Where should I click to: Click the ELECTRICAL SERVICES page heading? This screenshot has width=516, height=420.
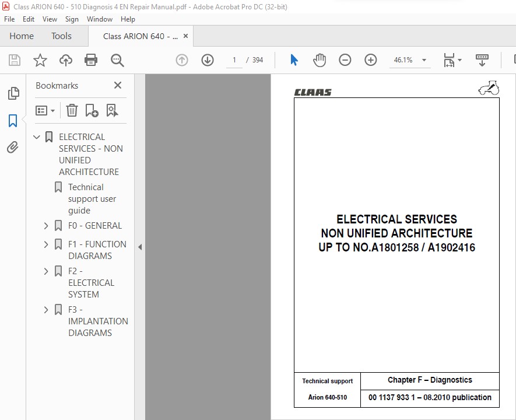click(396, 233)
